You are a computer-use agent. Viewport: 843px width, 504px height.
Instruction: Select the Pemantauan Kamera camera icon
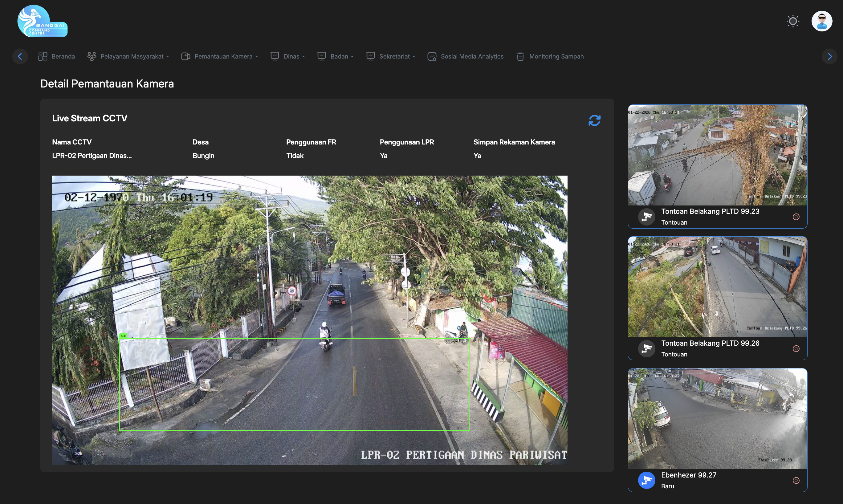[x=186, y=56]
